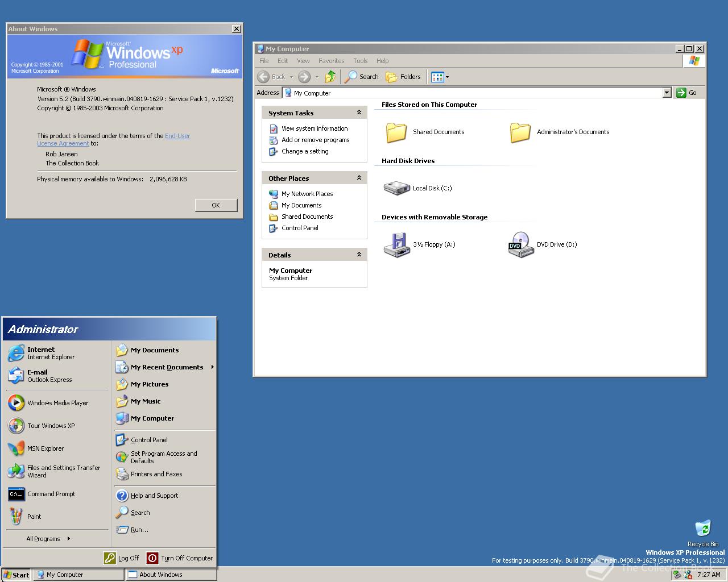Open My Pictures in Start menu

pos(165,384)
